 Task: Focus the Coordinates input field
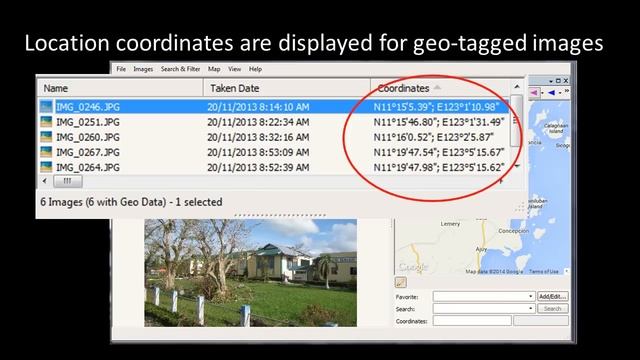472,321
